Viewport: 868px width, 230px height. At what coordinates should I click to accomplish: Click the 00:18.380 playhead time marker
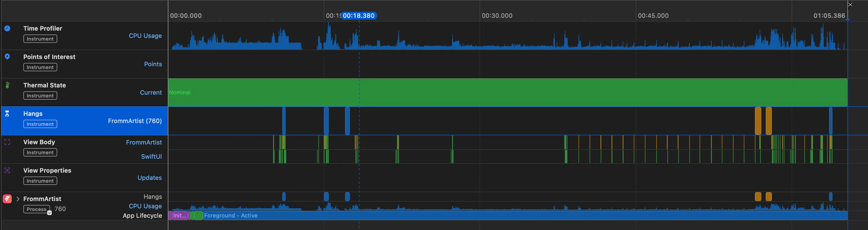coord(359,16)
